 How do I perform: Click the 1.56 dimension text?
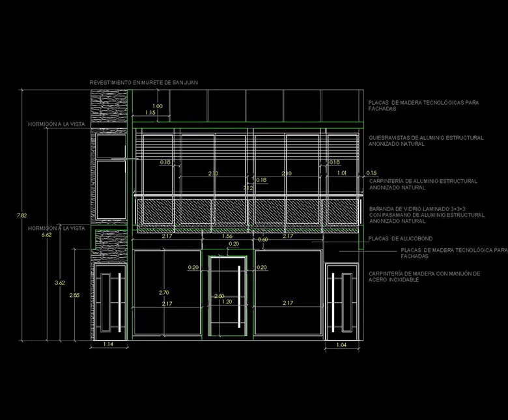click(x=227, y=236)
